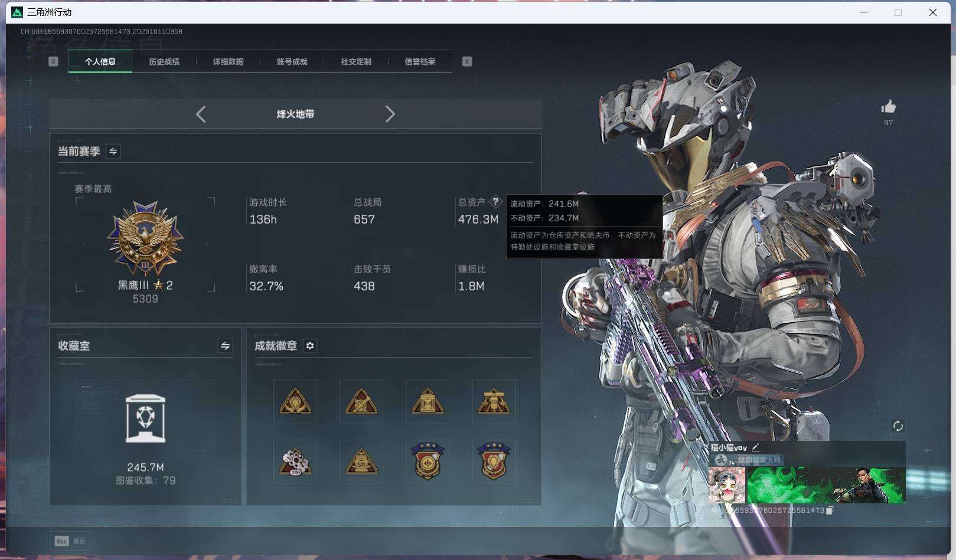Click the 476.3M total assets value

(478, 220)
